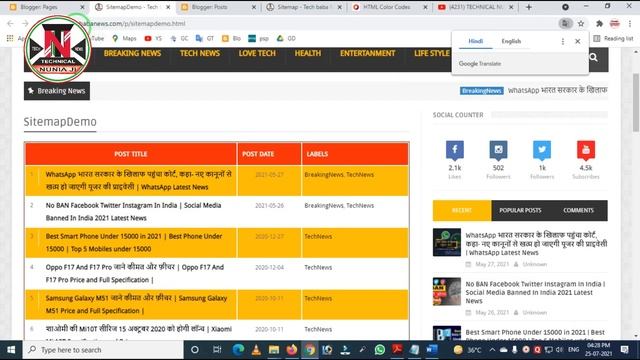Switch to the YouTube TECHNICAL browser tab

(476, 7)
